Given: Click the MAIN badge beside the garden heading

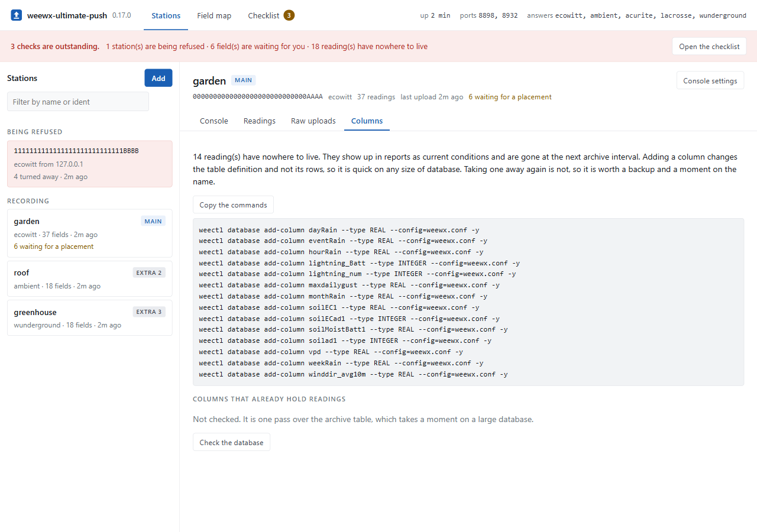Looking at the screenshot, I should (x=244, y=80).
